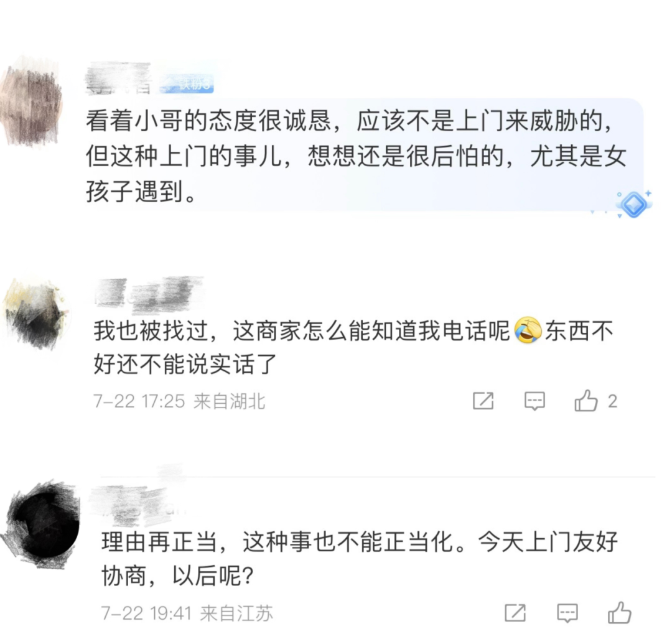Like the comment from Jiangsu

click(x=620, y=612)
